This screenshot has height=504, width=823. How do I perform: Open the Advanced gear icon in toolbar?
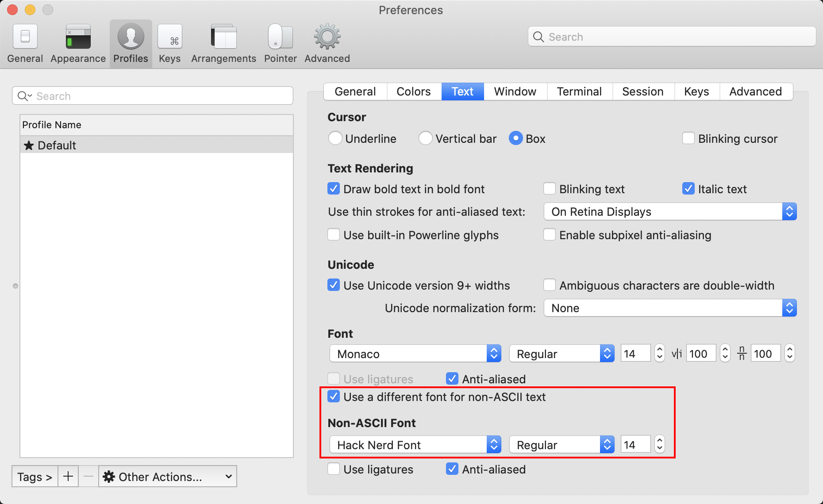pos(327,38)
